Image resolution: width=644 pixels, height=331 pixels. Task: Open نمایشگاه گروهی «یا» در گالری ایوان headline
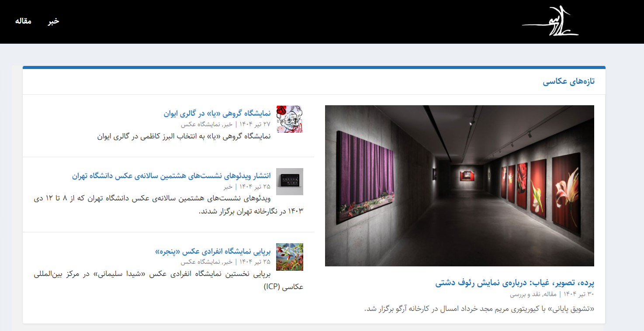[x=217, y=114]
